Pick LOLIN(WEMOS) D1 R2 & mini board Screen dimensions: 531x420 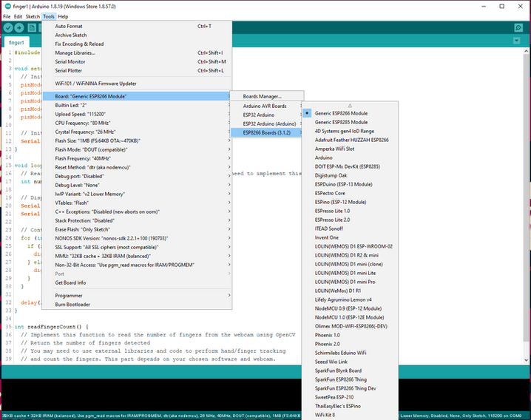350,255
